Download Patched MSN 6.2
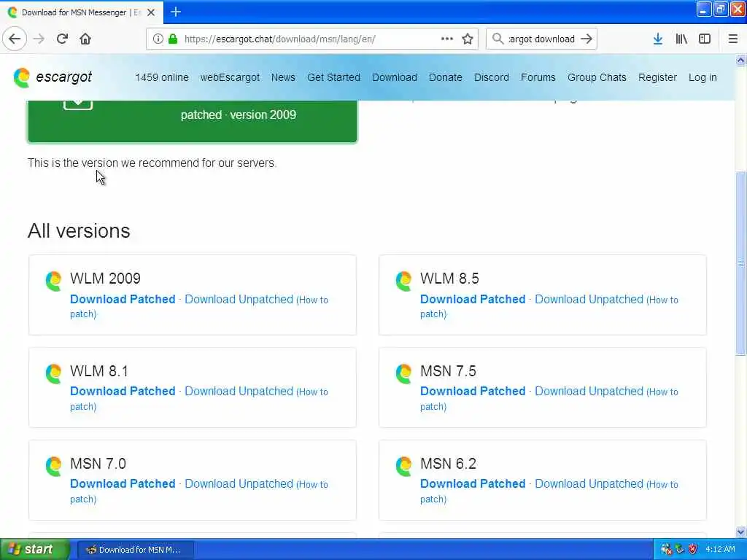This screenshot has height=560, width=747. [473, 484]
